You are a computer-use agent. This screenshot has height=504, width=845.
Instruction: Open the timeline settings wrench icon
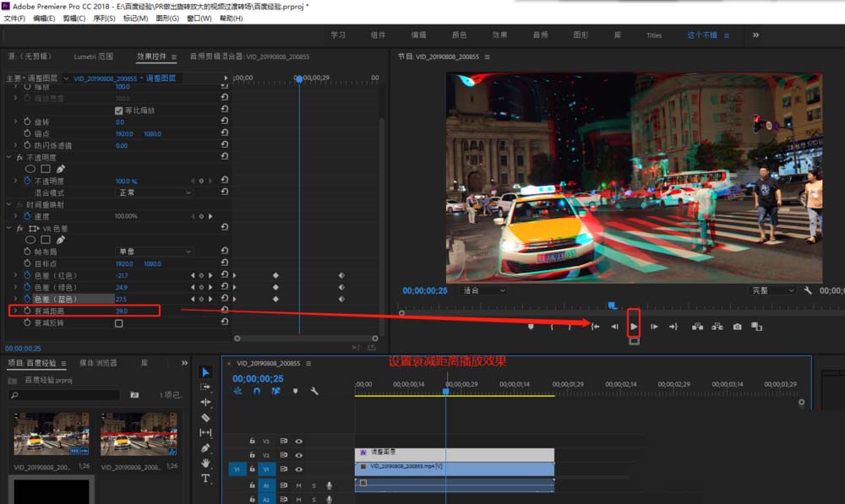pyautogui.click(x=314, y=391)
